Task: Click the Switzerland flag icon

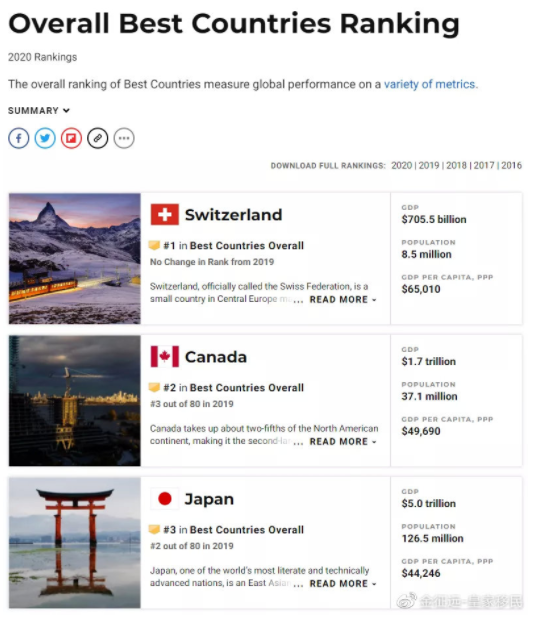Action: click(165, 214)
